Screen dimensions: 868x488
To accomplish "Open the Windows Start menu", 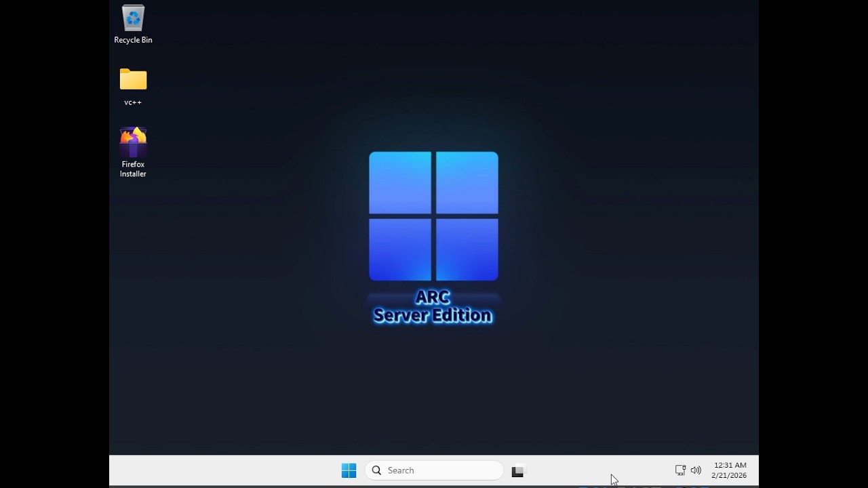I will (349, 470).
